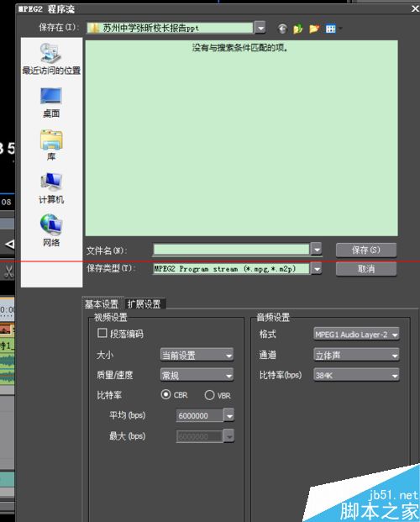
Task: Click the 取消 cancel button
Action: point(366,269)
